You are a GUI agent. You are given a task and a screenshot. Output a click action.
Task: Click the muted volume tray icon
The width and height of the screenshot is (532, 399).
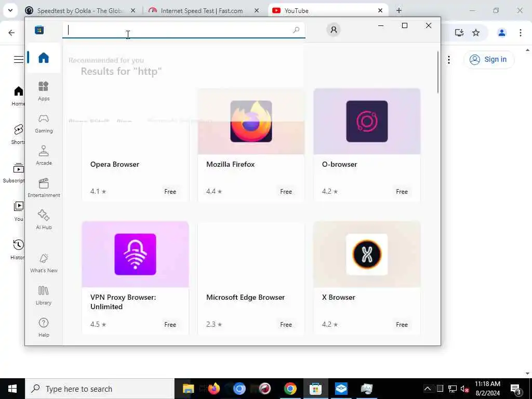464,389
